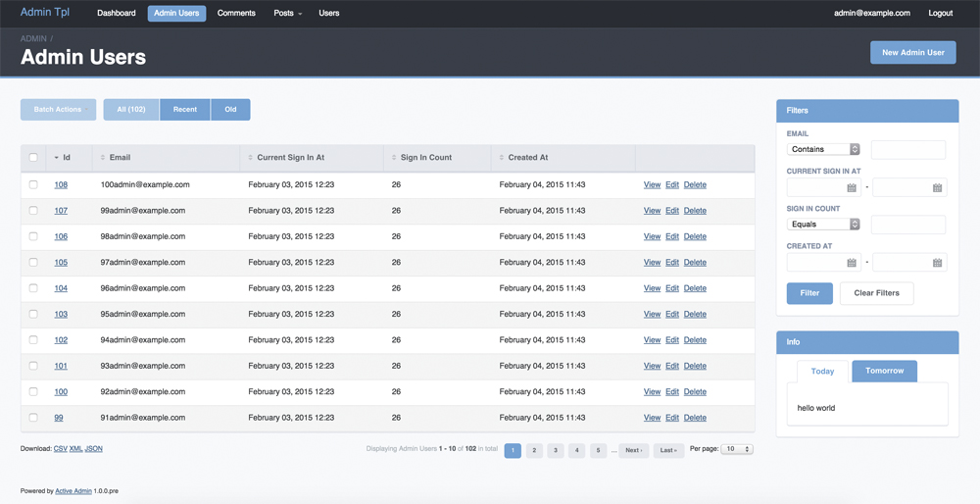This screenshot has height=504, width=980.
Task: Switch to the Recent scope tab
Action: (185, 110)
